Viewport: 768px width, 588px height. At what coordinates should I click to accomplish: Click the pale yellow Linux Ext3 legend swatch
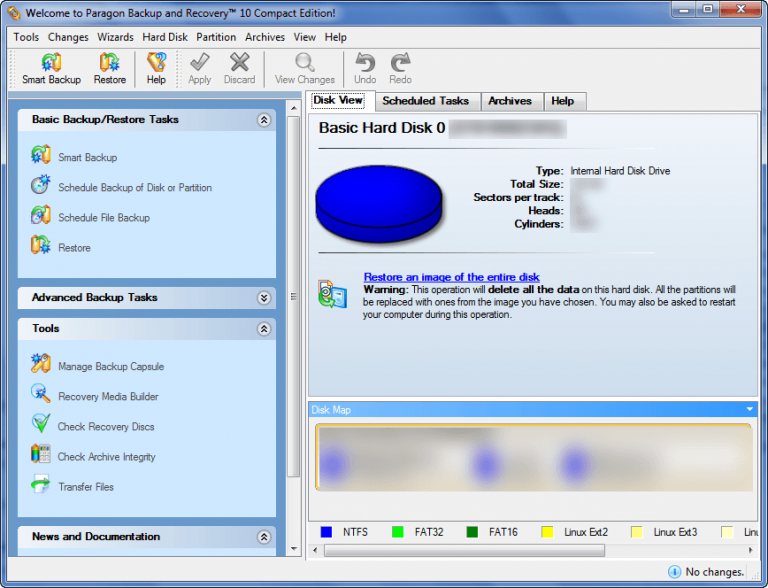[x=637, y=532]
